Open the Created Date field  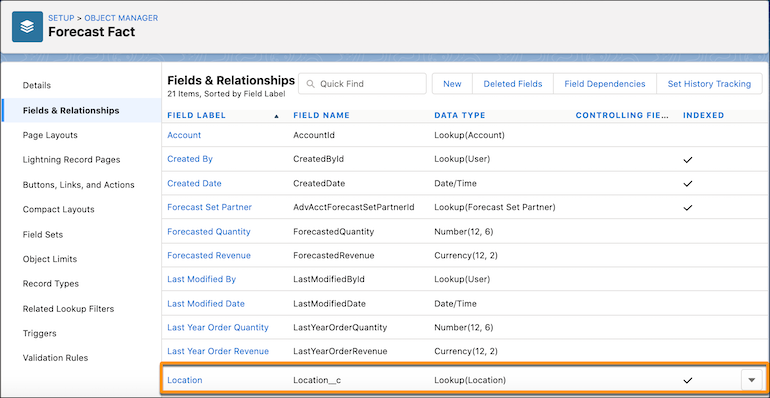click(x=194, y=183)
